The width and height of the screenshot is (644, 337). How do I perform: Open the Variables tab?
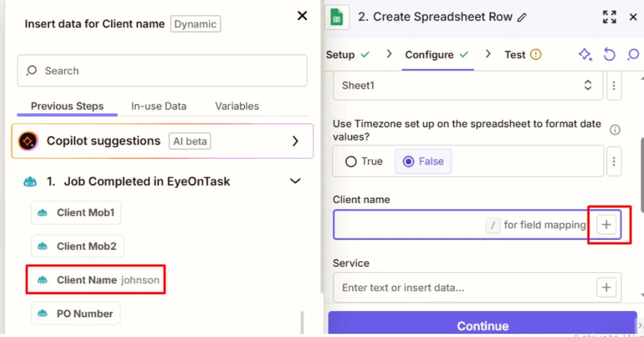click(x=237, y=106)
